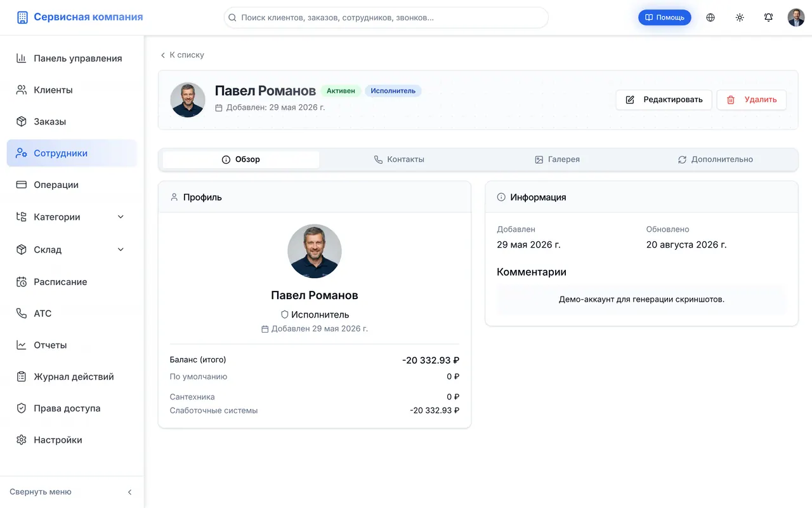This screenshot has width=812, height=508.
Task: Click the header employee photo of Павел Романов
Action: click(188, 100)
